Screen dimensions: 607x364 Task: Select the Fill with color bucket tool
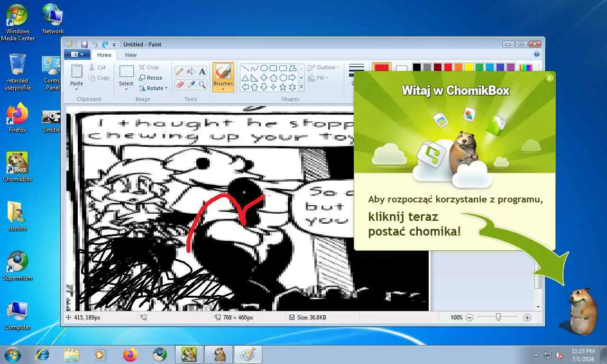(x=191, y=72)
